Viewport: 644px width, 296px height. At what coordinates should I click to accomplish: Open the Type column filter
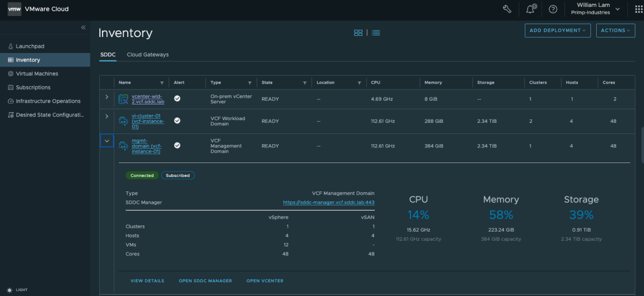pyautogui.click(x=250, y=83)
